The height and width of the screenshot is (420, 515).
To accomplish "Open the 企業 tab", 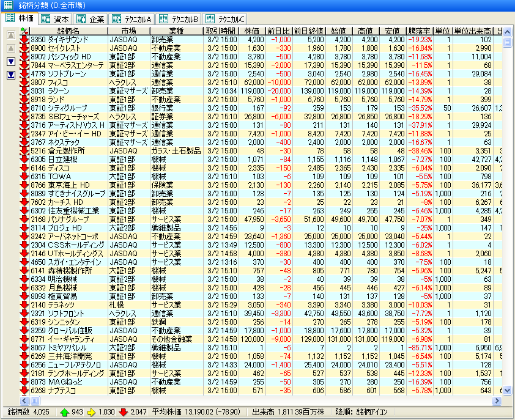I will pos(91,19).
